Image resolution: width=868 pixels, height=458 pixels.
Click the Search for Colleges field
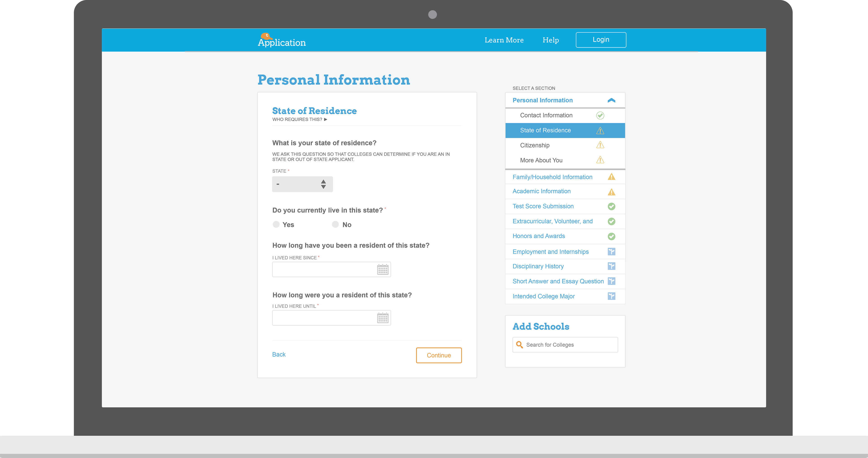tap(565, 345)
